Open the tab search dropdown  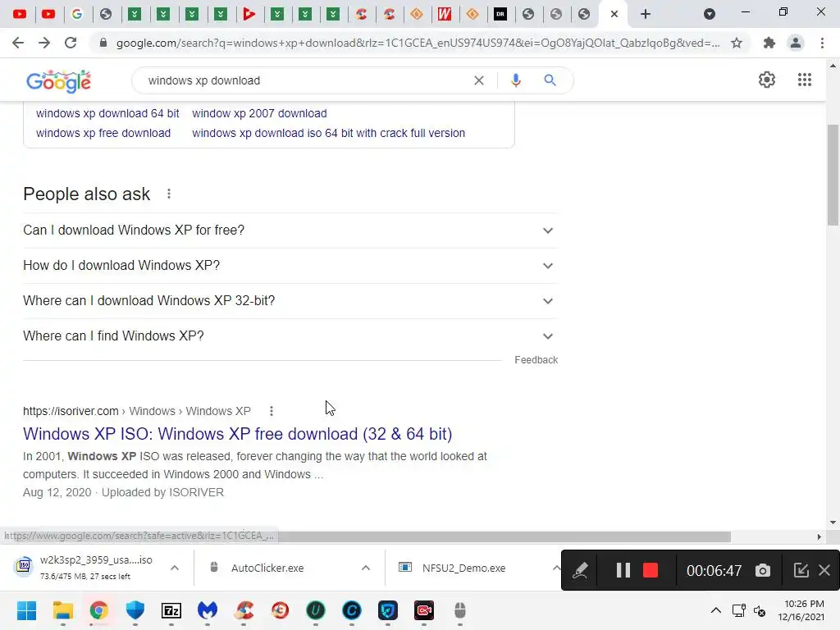coord(710,14)
